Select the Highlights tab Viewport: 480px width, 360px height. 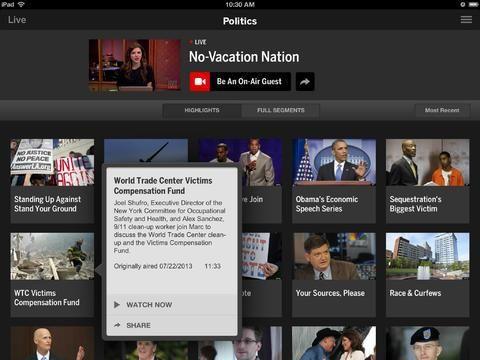tap(202, 110)
